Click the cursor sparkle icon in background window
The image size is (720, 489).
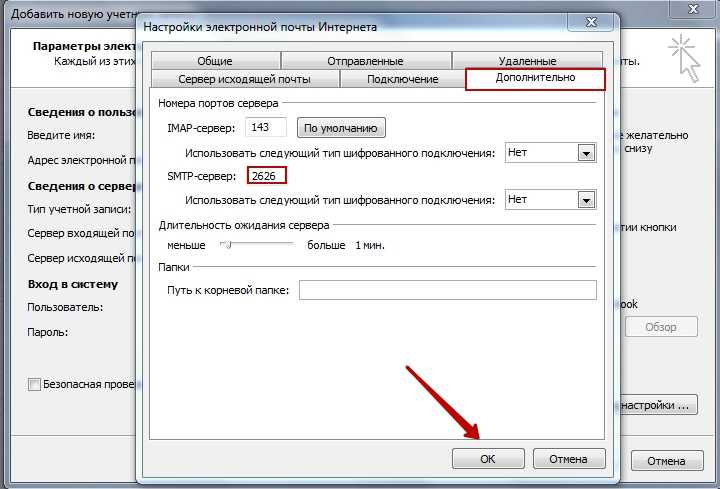point(684,58)
